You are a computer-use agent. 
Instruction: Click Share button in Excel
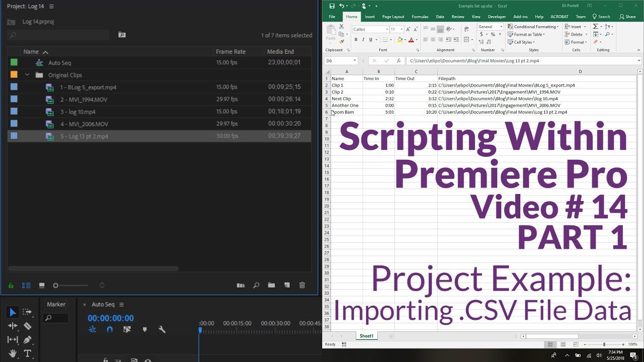627,17
